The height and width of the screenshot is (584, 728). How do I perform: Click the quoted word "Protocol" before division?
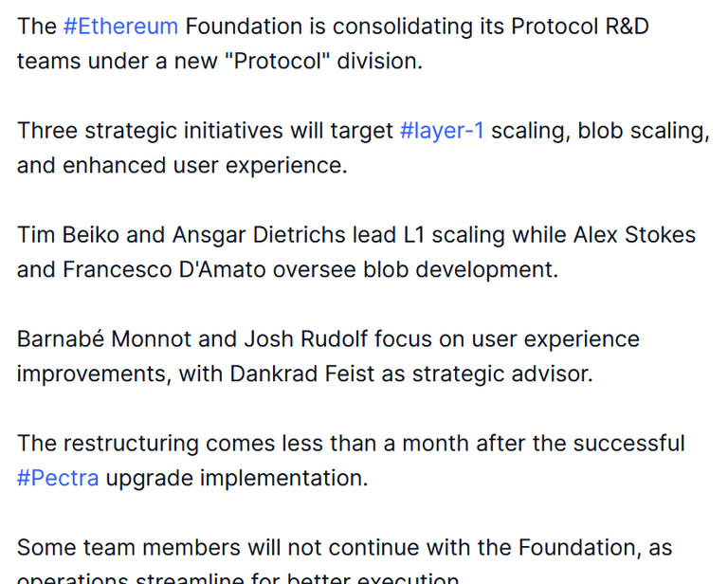pyautogui.click(x=277, y=61)
